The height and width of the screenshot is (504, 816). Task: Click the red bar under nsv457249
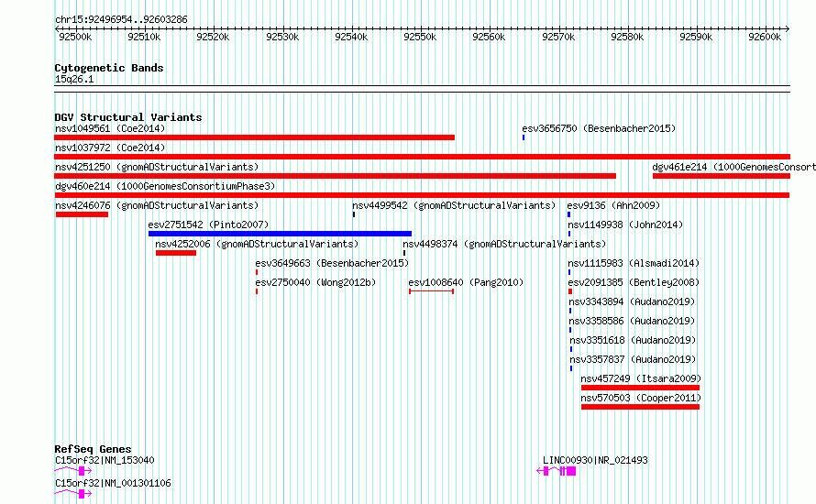click(640, 388)
